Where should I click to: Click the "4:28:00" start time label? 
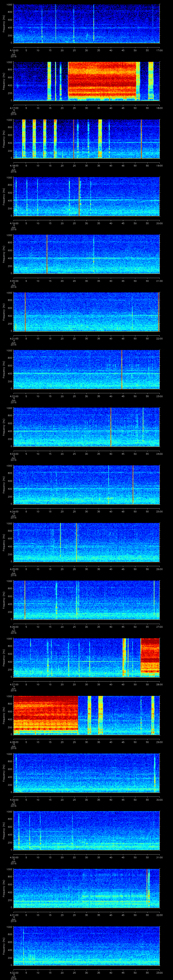14,742
